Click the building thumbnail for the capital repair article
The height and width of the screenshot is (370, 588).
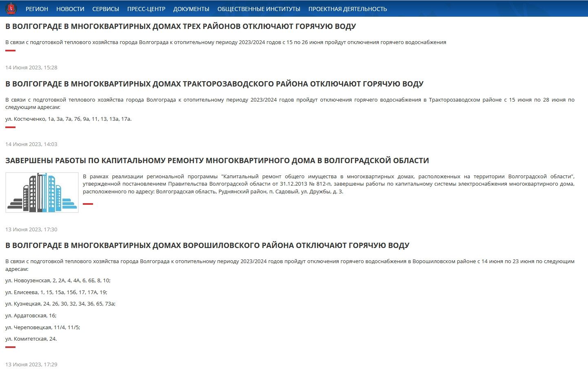point(42,193)
